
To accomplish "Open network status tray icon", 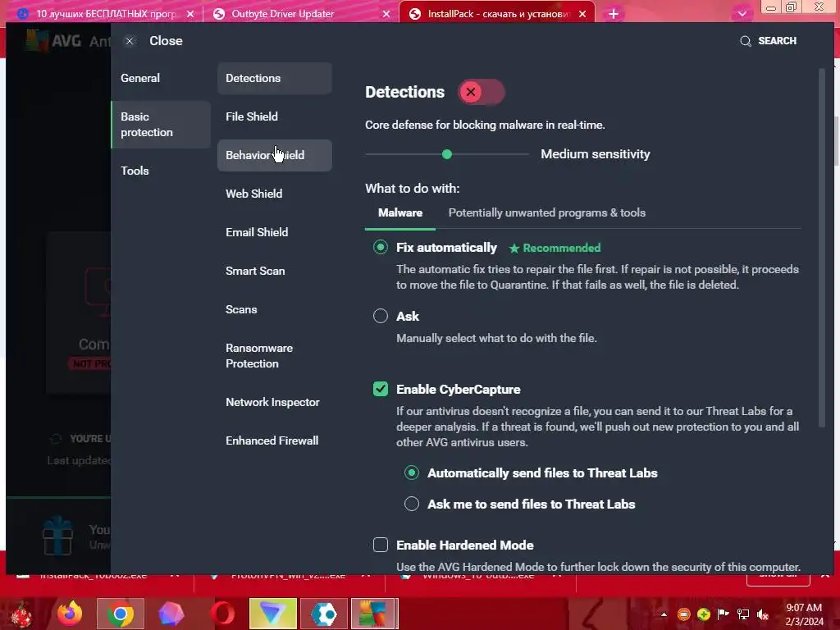I will 743,614.
